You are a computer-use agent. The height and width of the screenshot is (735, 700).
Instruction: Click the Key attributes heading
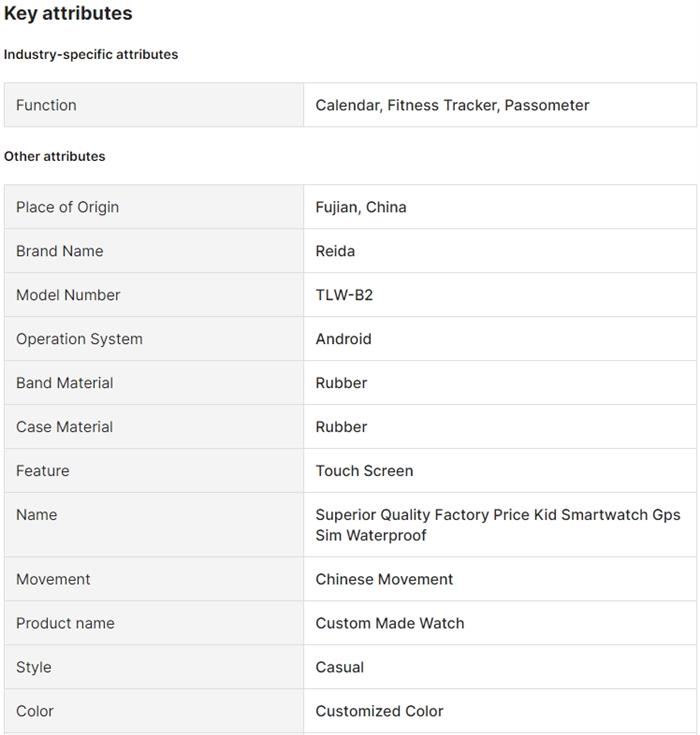pos(68,14)
